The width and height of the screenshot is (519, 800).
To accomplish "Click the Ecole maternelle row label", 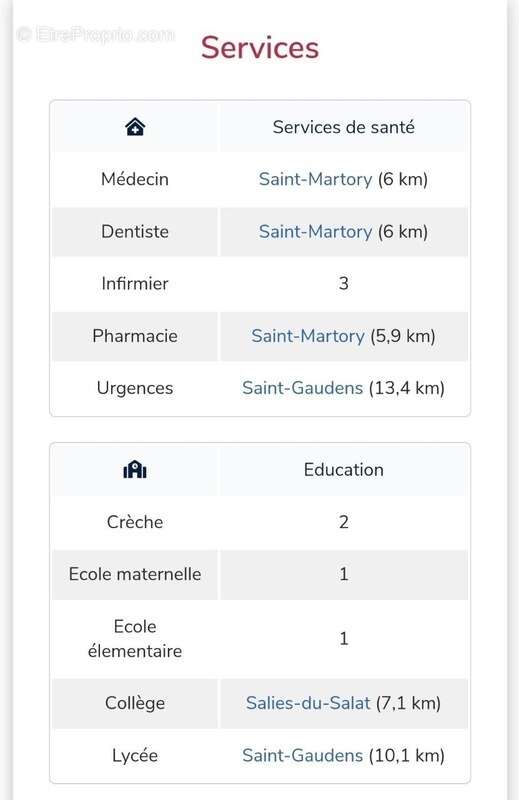I will 135,574.
